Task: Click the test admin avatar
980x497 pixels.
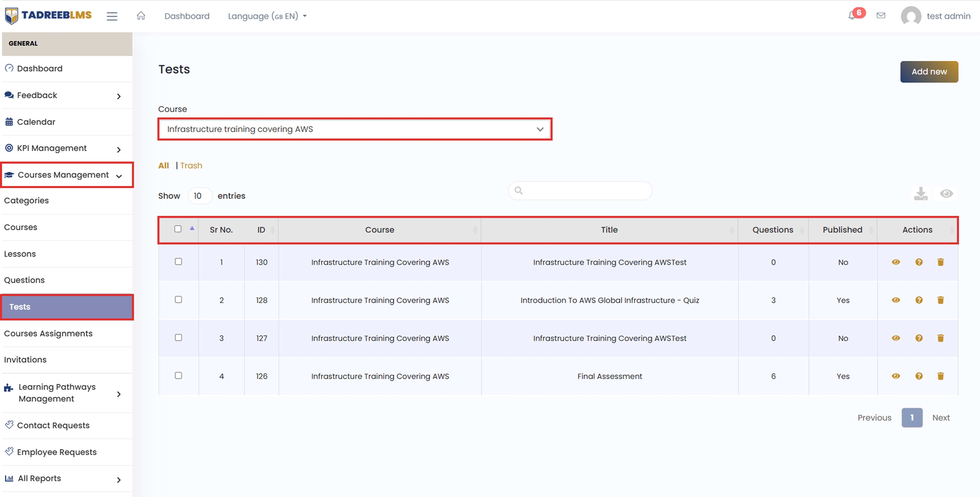Action: (x=911, y=16)
